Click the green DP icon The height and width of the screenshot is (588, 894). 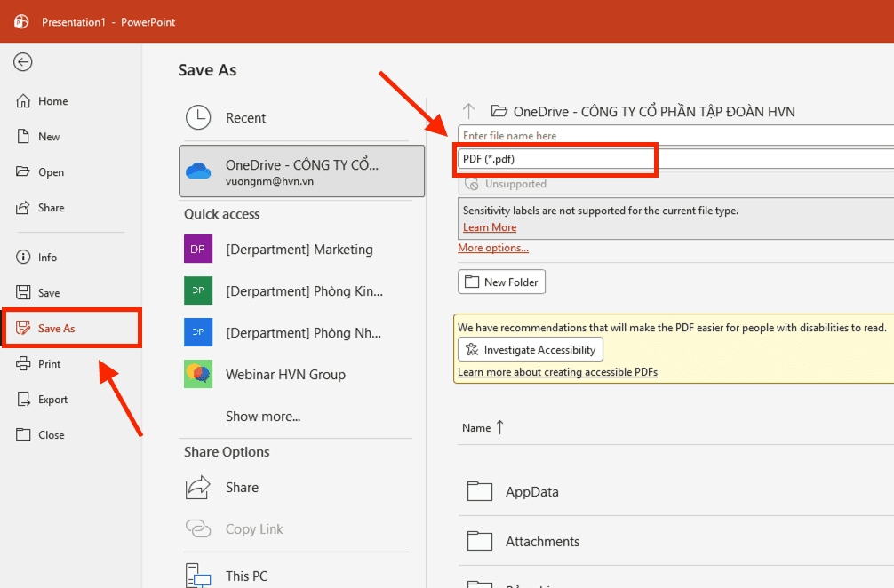198,290
